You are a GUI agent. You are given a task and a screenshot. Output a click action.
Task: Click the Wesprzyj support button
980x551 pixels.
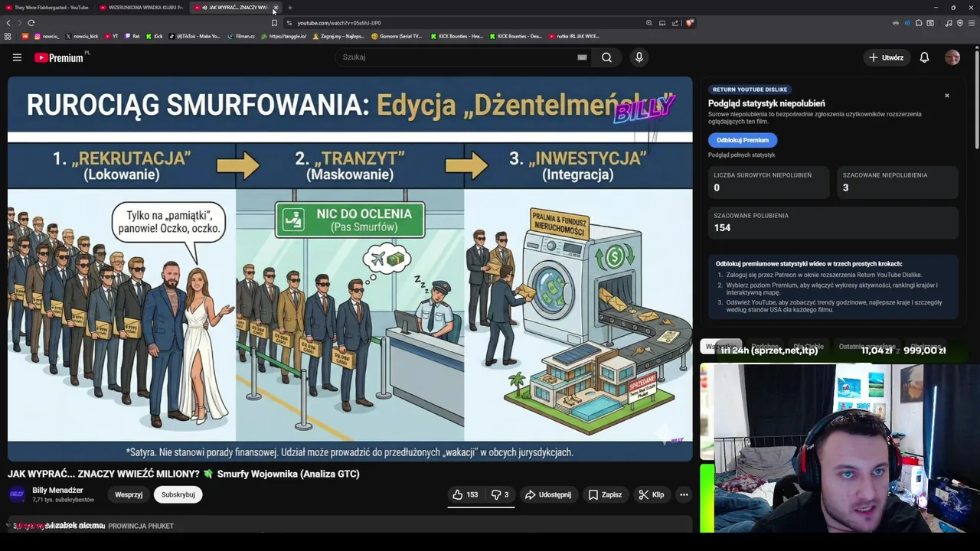click(x=129, y=494)
